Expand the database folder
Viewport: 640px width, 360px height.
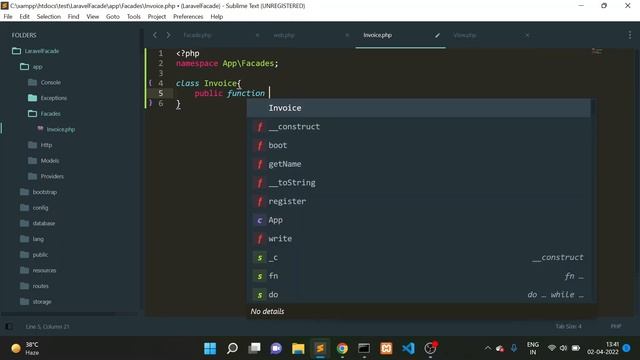44,223
